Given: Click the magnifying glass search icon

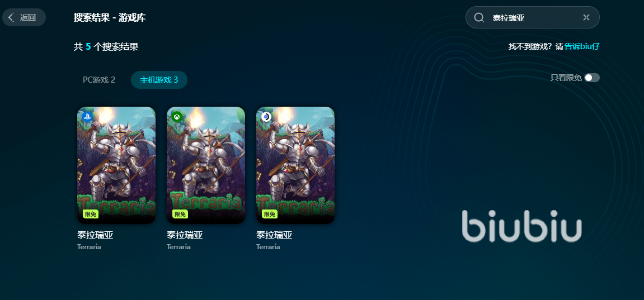Looking at the screenshot, I should pos(479,17).
